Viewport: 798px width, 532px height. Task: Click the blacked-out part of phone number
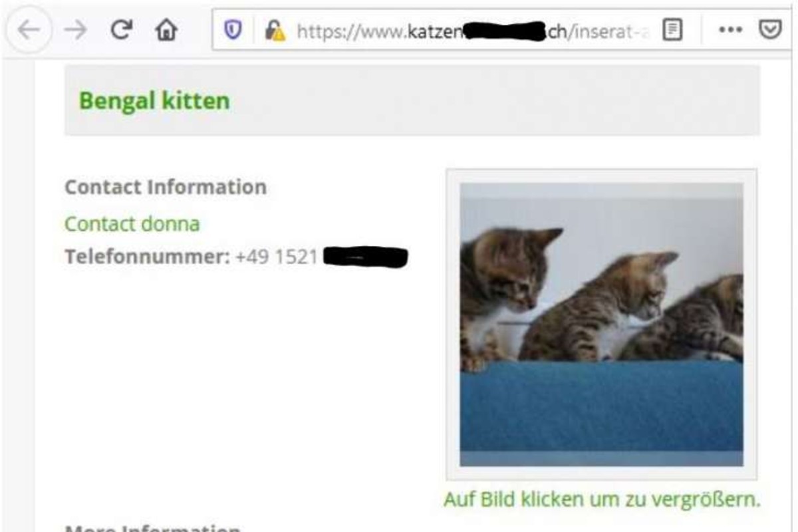point(365,257)
